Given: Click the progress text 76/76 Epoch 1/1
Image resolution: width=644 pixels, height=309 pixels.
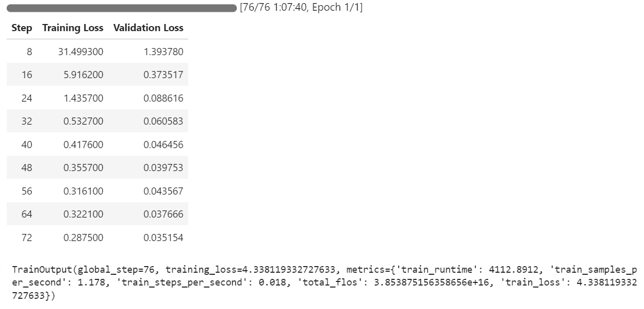Looking at the screenshot, I should point(301,8).
